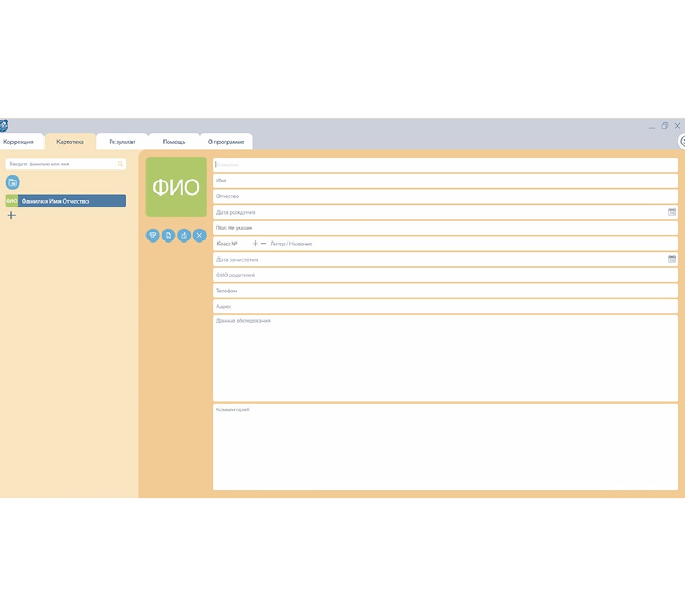Click the document icon under the ФИО photo

[x=169, y=235]
